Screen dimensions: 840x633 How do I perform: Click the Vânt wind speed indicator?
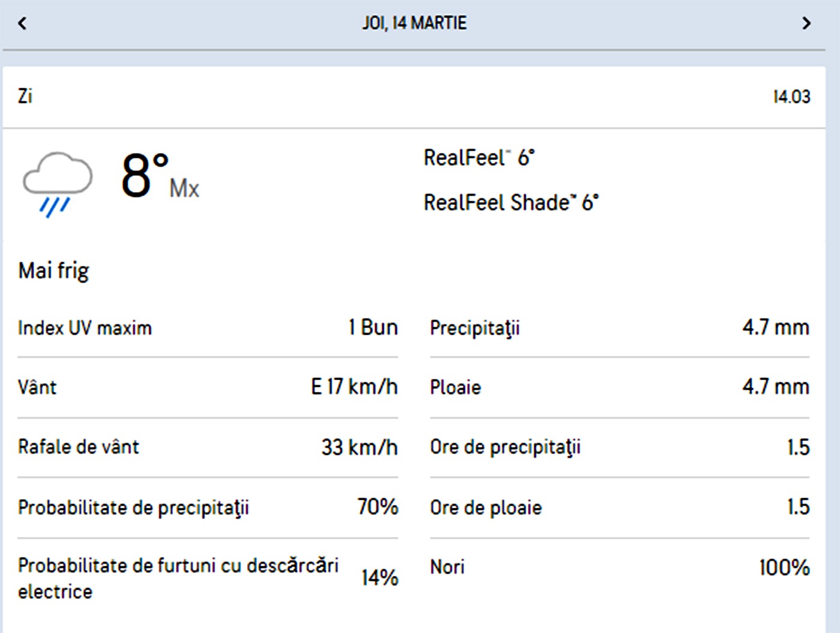tap(207, 388)
